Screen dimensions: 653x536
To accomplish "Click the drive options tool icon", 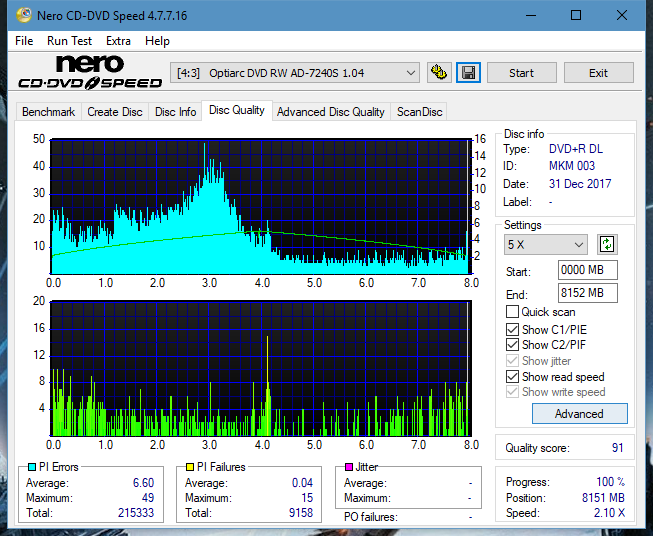I will [x=439, y=73].
